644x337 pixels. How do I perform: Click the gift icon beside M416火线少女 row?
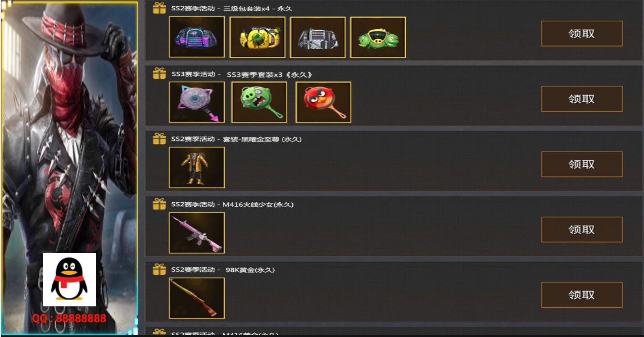(159, 204)
